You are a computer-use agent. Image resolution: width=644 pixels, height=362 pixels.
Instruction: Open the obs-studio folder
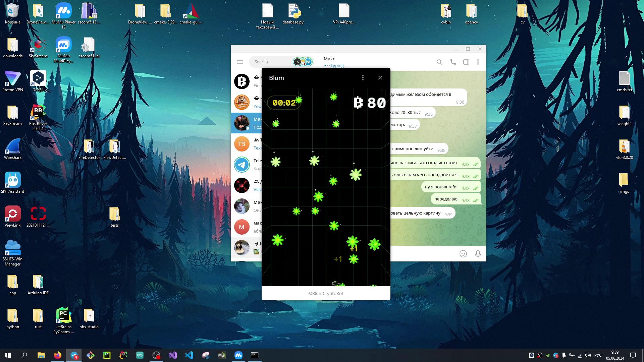click(x=89, y=318)
